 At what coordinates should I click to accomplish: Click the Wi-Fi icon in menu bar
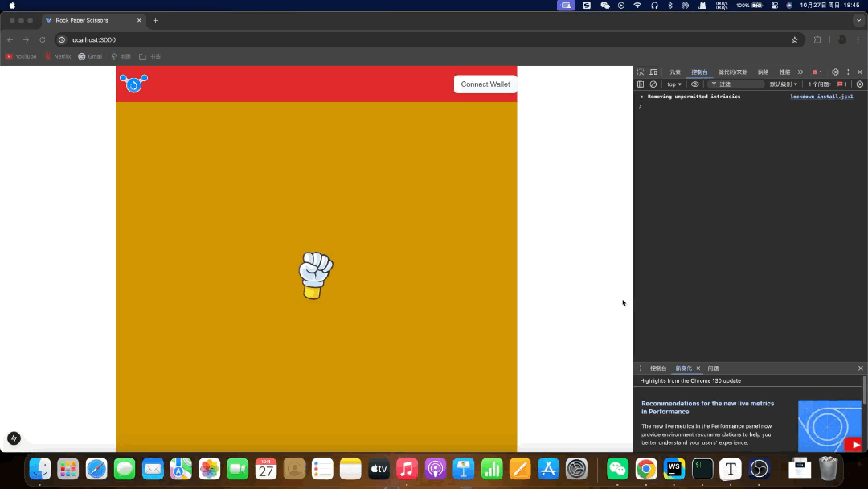tap(637, 6)
